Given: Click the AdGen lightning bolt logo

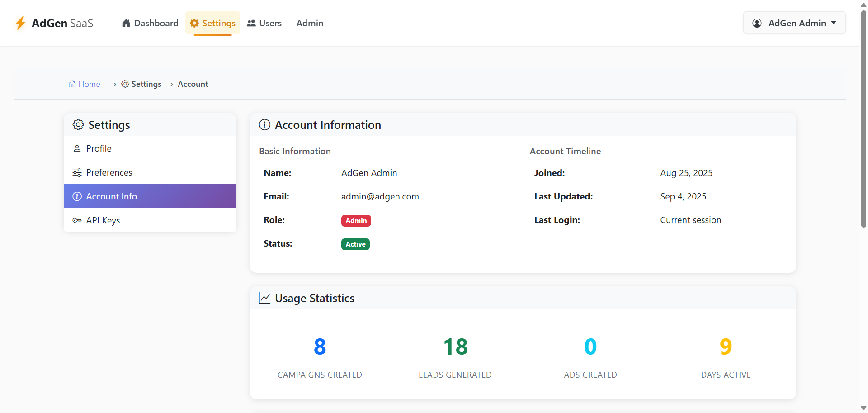Looking at the screenshot, I should point(20,23).
